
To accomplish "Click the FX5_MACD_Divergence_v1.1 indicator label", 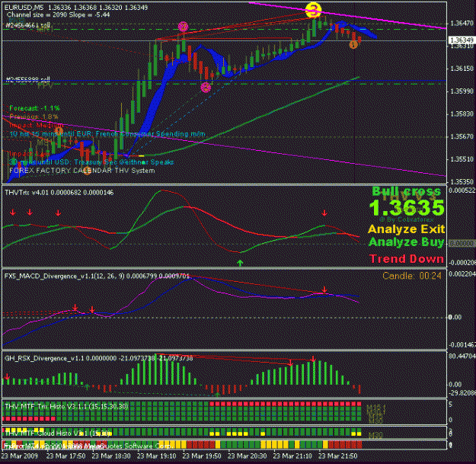I will (97, 276).
